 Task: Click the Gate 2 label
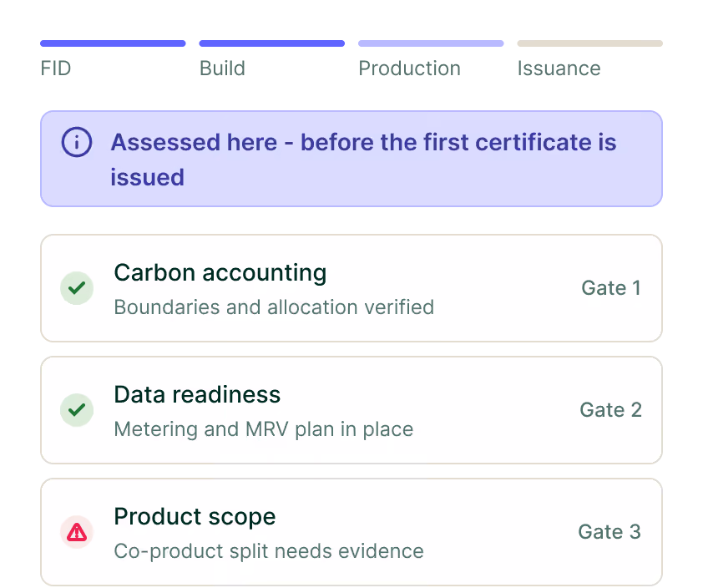(x=610, y=410)
